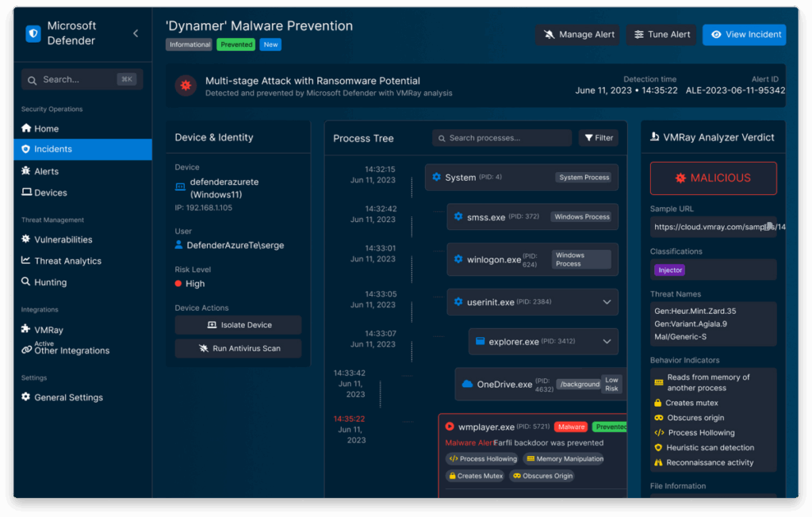Click the red virus icon beside Multi-stage Attack

[x=186, y=86]
